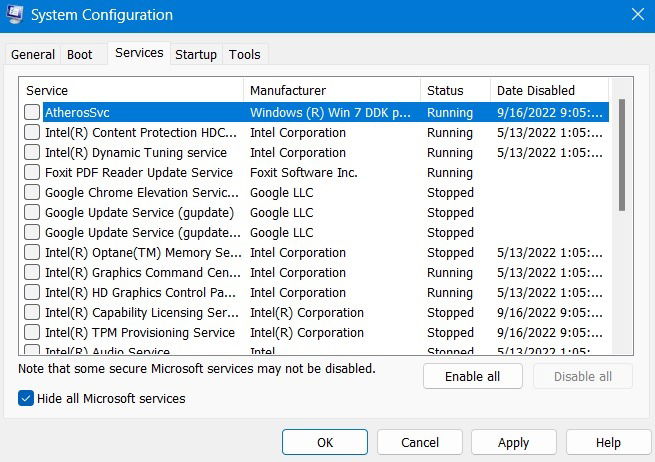The height and width of the screenshot is (462, 655).
Task: Click the Apply button
Action: [513, 442]
